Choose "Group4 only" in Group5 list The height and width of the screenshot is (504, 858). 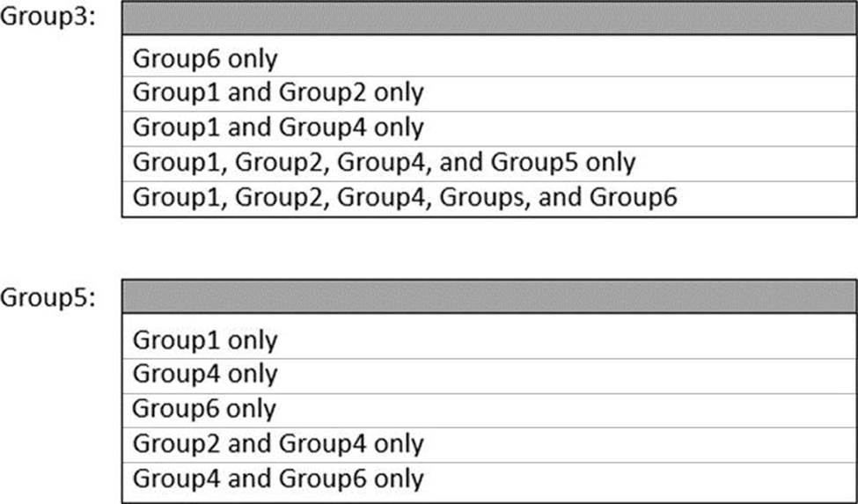pyautogui.click(x=205, y=375)
